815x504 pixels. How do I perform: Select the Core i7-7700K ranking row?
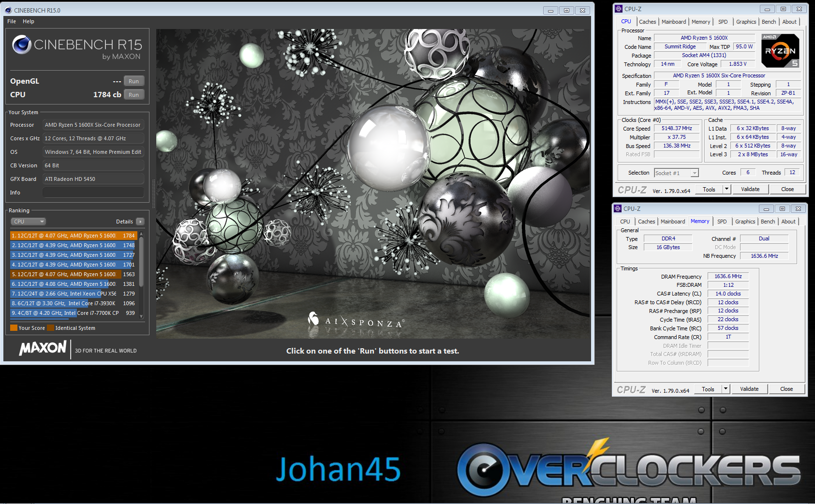point(74,313)
